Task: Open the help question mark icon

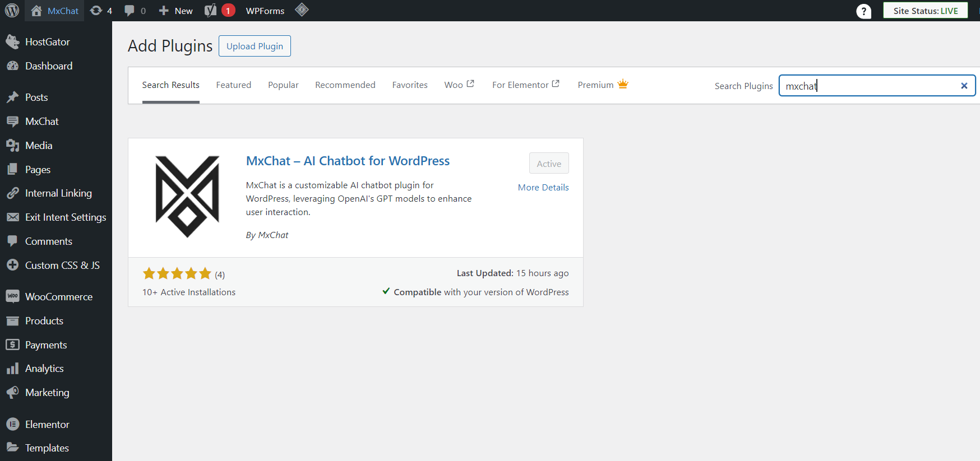Action: point(864,11)
